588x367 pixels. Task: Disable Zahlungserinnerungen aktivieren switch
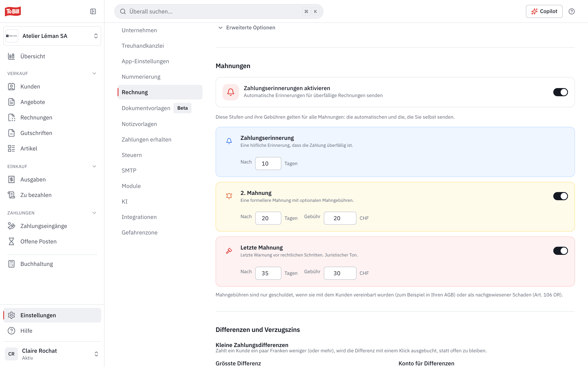560,92
